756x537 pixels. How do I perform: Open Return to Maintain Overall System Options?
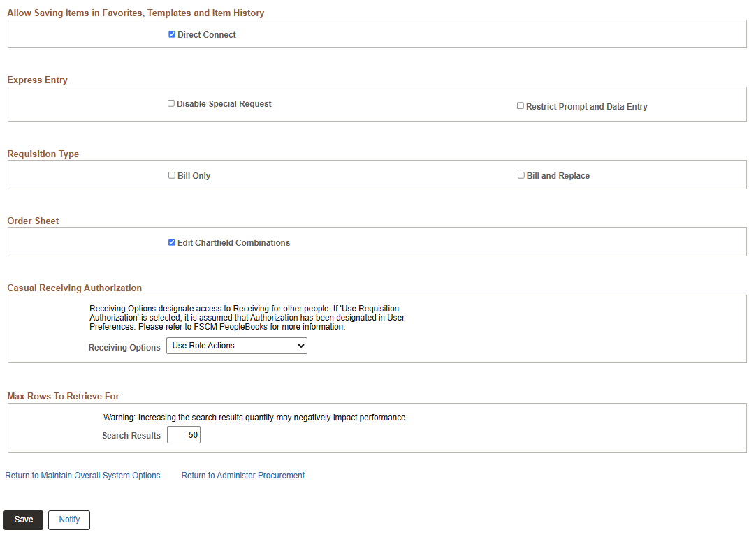pos(82,475)
